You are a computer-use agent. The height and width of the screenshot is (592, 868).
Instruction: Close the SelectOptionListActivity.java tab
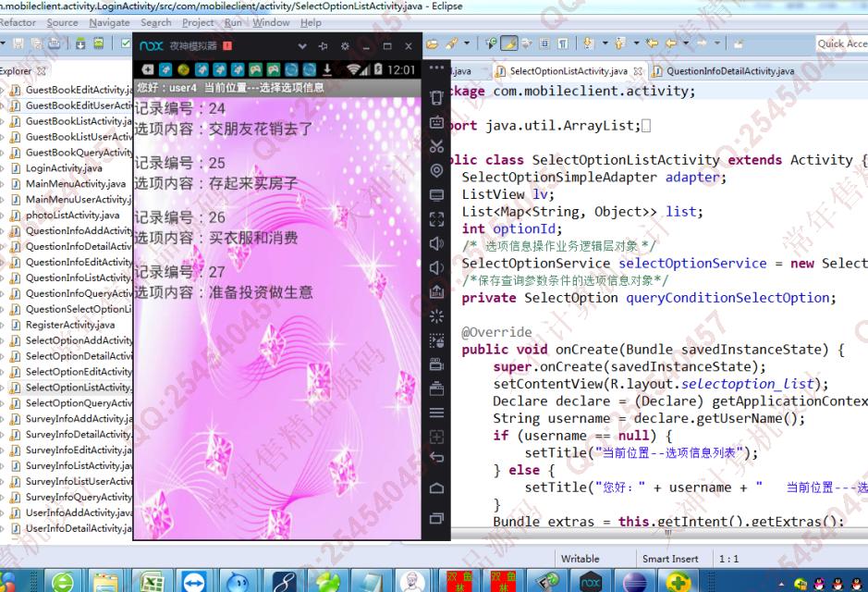[x=638, y=71]
